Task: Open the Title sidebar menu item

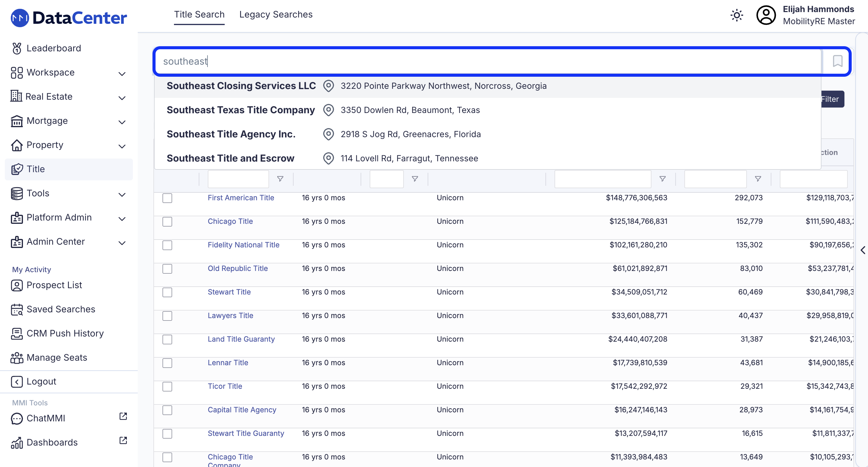Action: pos(69,169)
